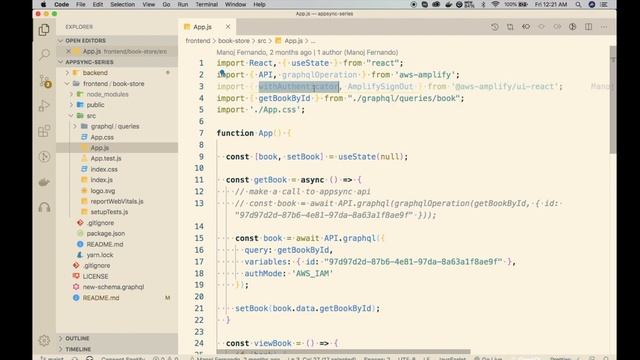Image resolution: width=640 pixels, height=360 pixels.
Task: Place cursor on authMode 'AWS_IAM' line
Action: point(289,273)
